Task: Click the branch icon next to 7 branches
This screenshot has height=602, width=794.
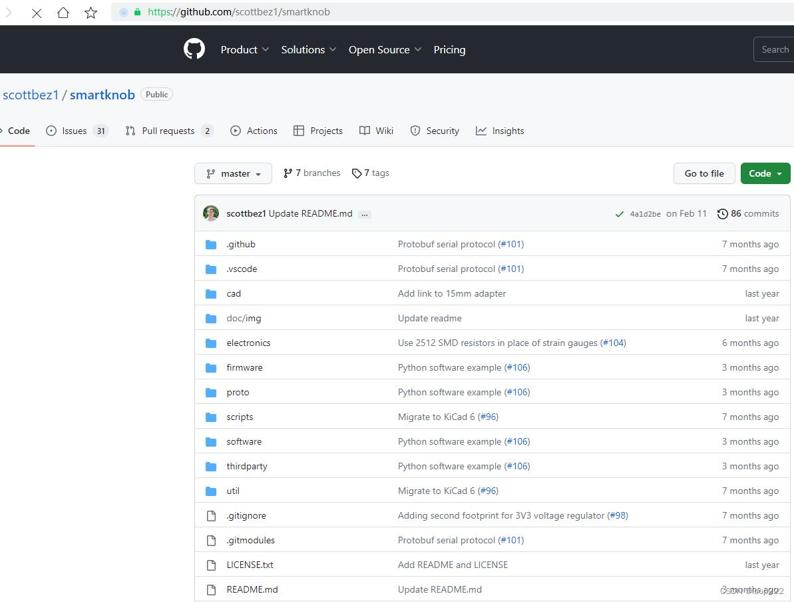Action: click(288, 173)
